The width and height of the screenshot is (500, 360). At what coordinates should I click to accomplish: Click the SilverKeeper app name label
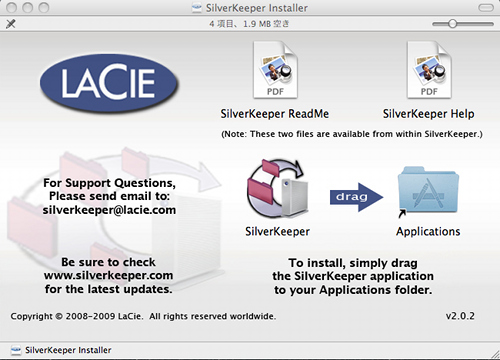(x=277, y=231)
